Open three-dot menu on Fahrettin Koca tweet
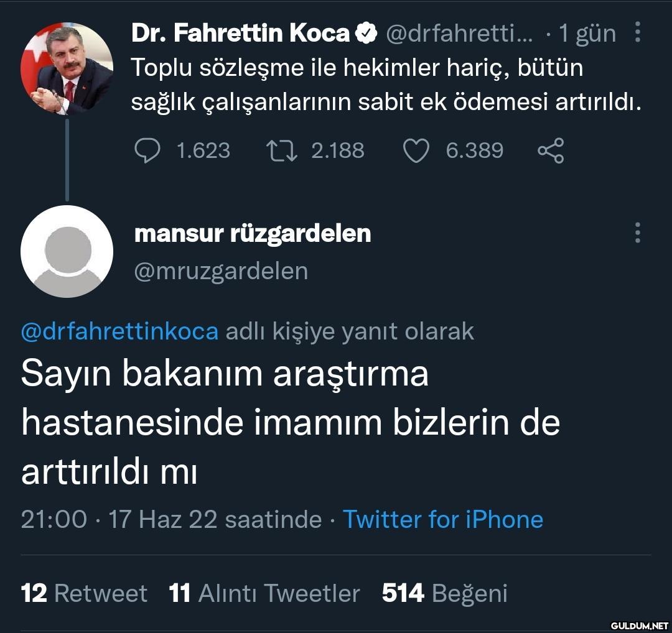This screenshot has height=633, width=672. (x=637, y=32)
